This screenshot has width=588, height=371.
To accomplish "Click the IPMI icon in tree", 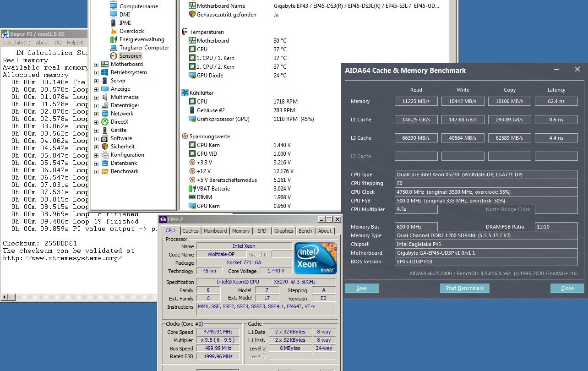I will pyautogui.click(x=114, y=22).
